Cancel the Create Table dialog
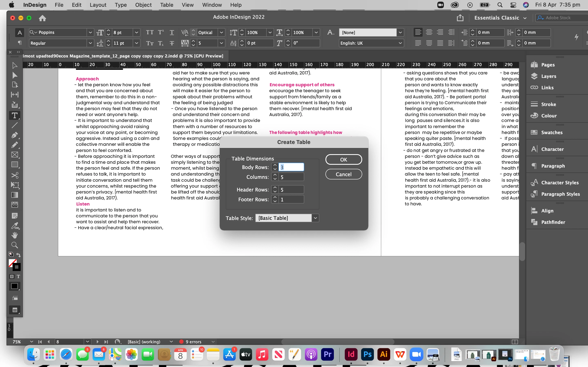This screenshot has width=588, height=367. pos(343,174)
